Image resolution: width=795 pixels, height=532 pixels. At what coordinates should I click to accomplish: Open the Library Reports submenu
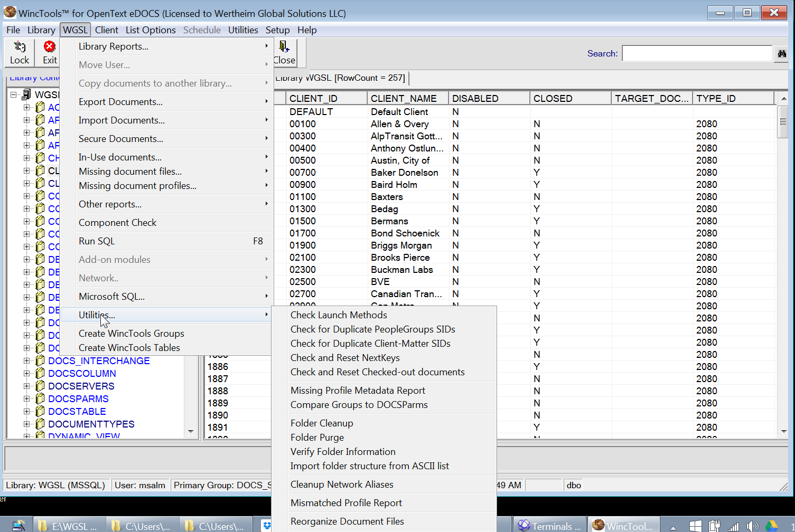pos(167,46)
